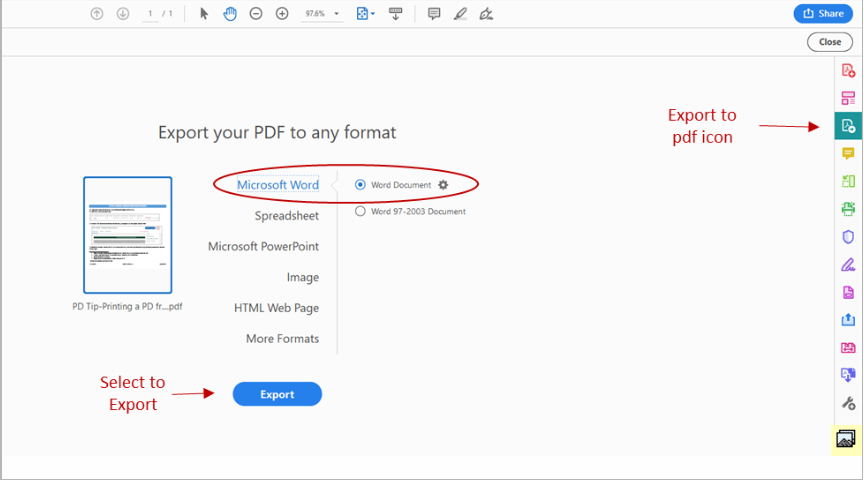Select the arrow selection tool

tap(204, 14)
